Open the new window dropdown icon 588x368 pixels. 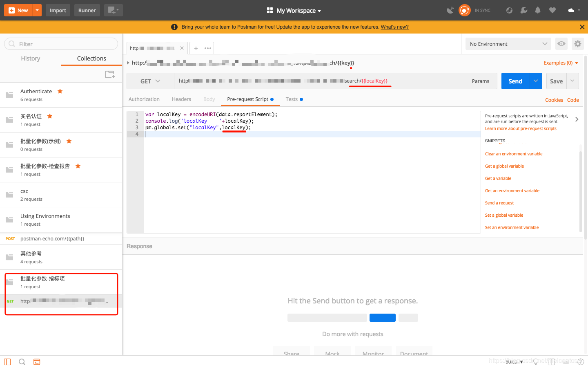(x=114, y=10)
